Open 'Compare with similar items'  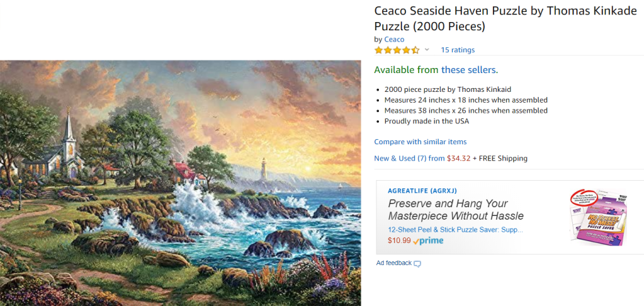(x=420, y=142)
